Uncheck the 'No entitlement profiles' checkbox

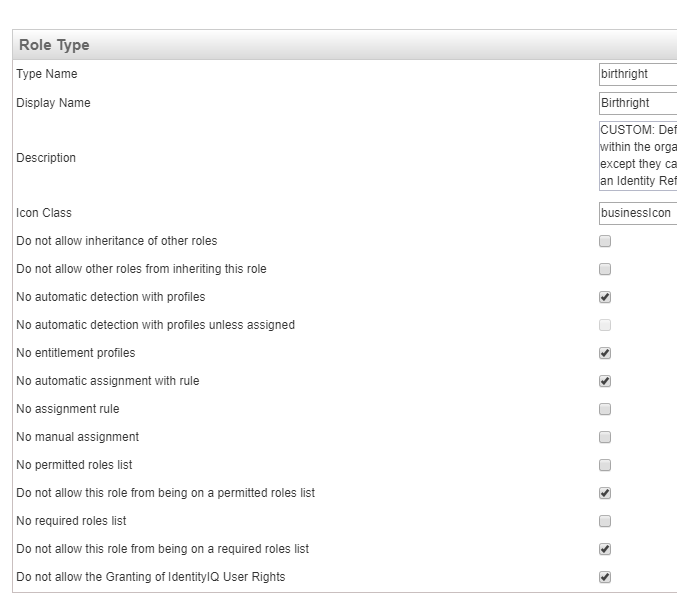click(605, 353)
